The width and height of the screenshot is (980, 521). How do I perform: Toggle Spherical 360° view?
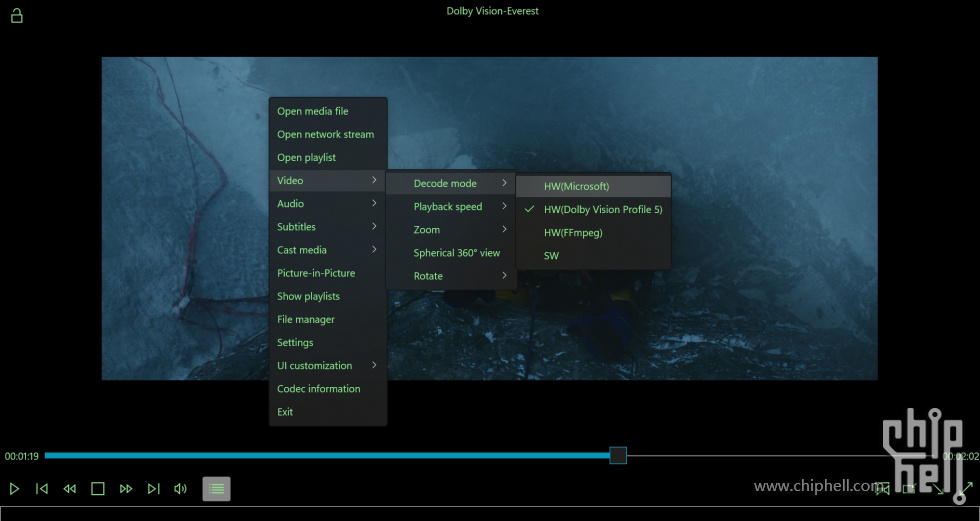pos(451,253)
